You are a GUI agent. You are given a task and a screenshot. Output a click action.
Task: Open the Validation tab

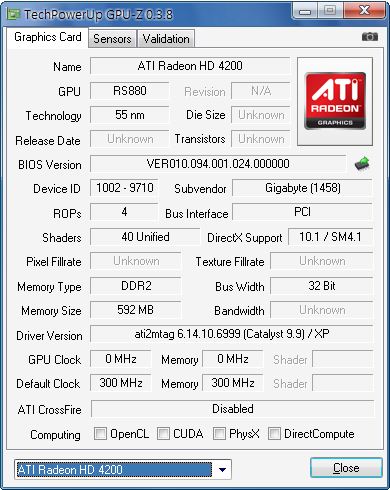[x=166, y=39]
